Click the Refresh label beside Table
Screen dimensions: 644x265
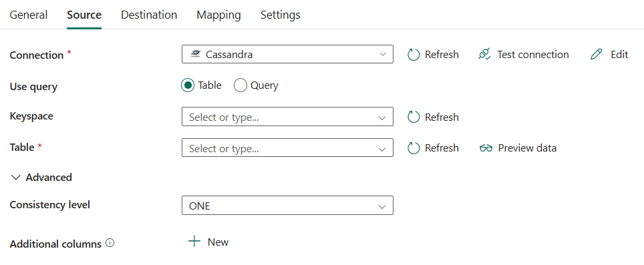(442, 148)
